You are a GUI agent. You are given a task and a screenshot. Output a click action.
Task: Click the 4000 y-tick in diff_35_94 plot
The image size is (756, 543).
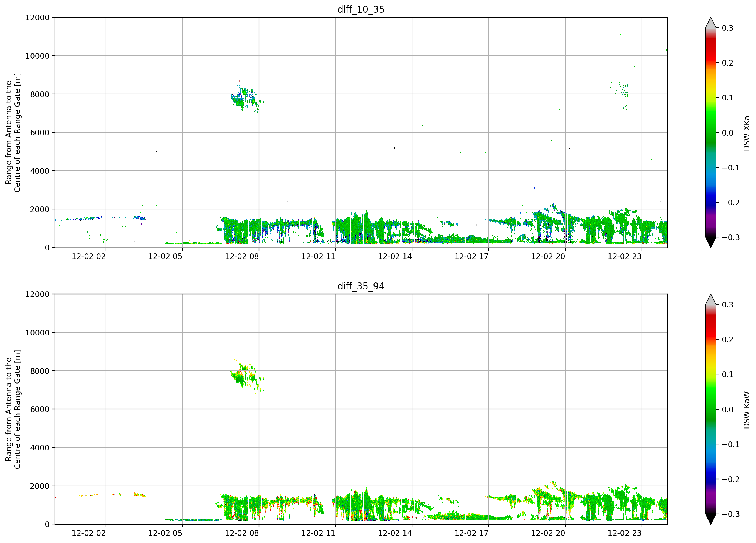pyautogui.click(x=40, y=448)
